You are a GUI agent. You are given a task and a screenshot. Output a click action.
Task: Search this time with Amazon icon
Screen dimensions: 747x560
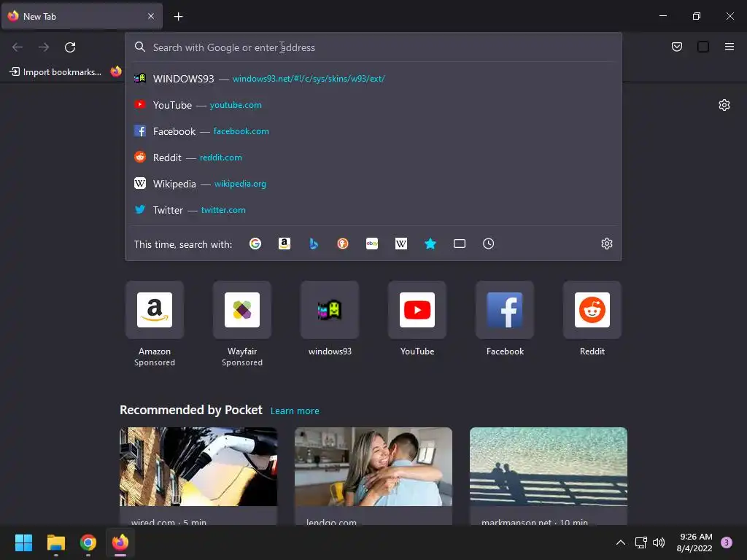285,244
